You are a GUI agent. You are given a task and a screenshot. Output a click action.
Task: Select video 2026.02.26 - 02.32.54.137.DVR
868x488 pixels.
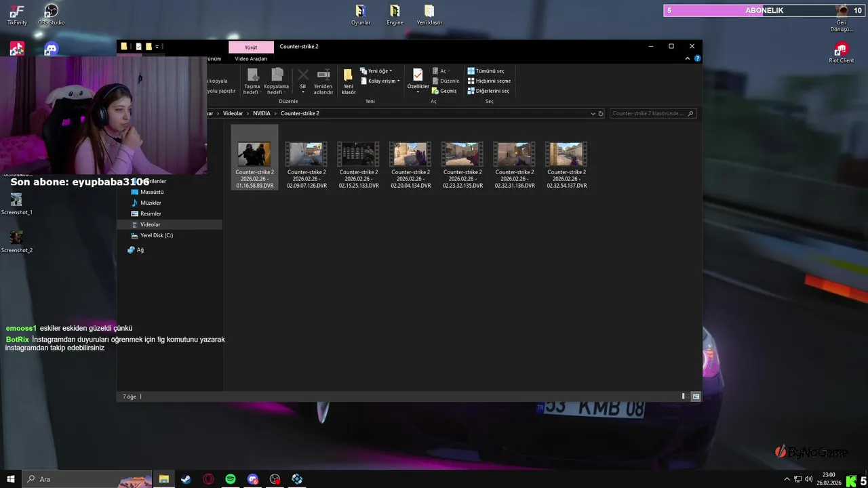click(566, 165)
